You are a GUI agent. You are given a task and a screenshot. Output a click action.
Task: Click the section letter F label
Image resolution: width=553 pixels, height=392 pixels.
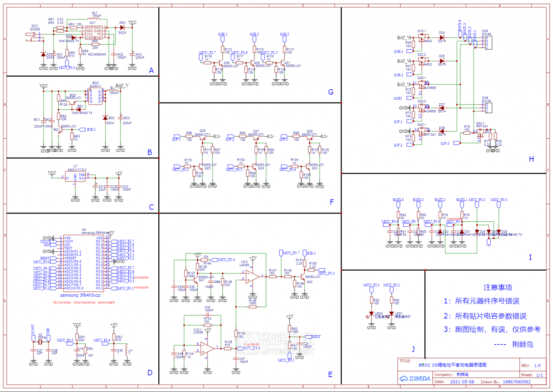tap(331, 202)
